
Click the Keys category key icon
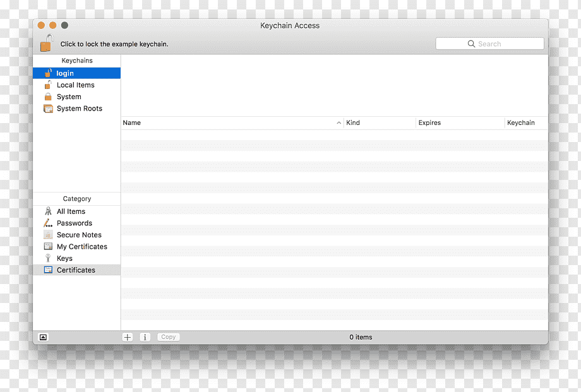pyautogui.click(x=48, y=258)
